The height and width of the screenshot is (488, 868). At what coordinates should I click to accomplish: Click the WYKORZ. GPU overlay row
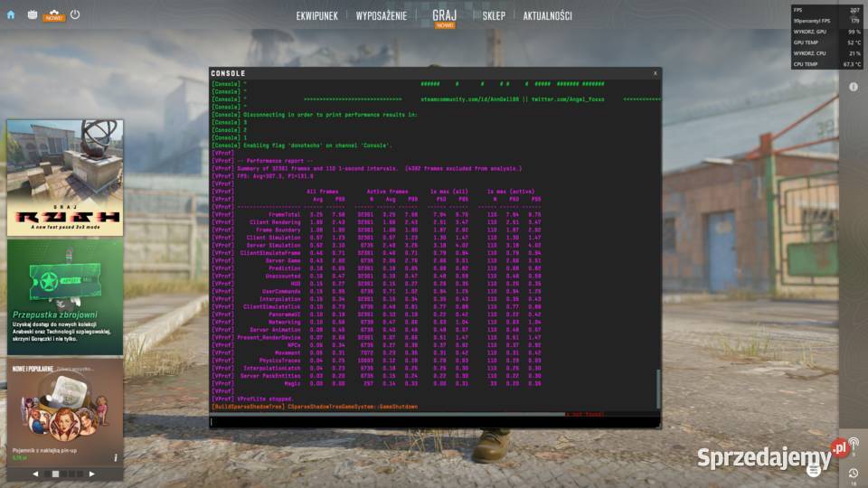[827, 32]
